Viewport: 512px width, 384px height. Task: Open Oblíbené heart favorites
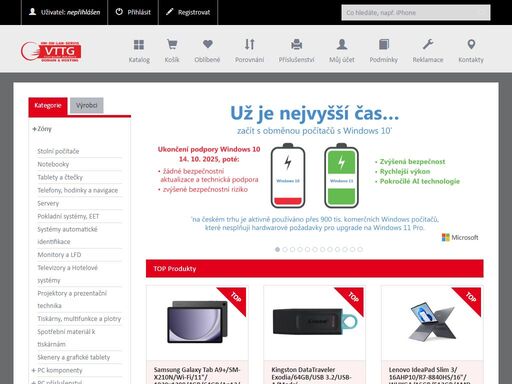pos(208,44)
